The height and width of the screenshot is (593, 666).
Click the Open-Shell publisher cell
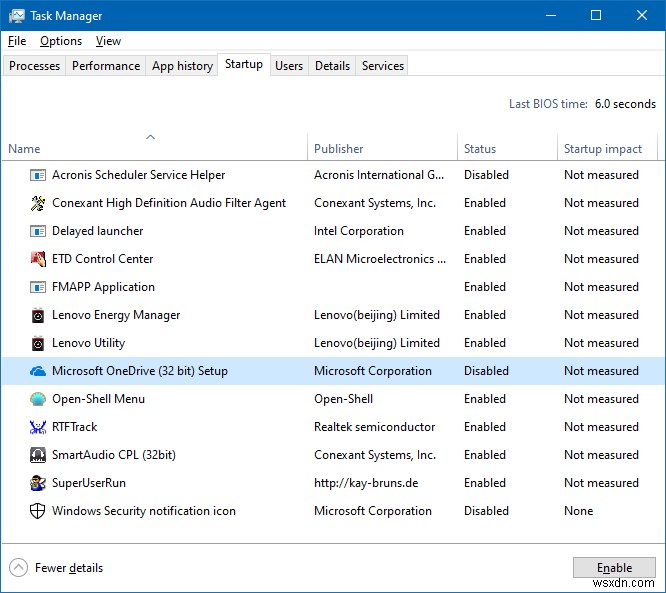point(344,399)
